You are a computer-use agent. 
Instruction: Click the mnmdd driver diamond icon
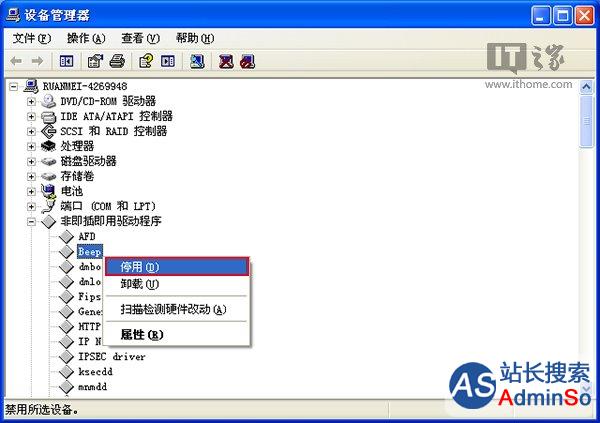(x=67, y=387)
